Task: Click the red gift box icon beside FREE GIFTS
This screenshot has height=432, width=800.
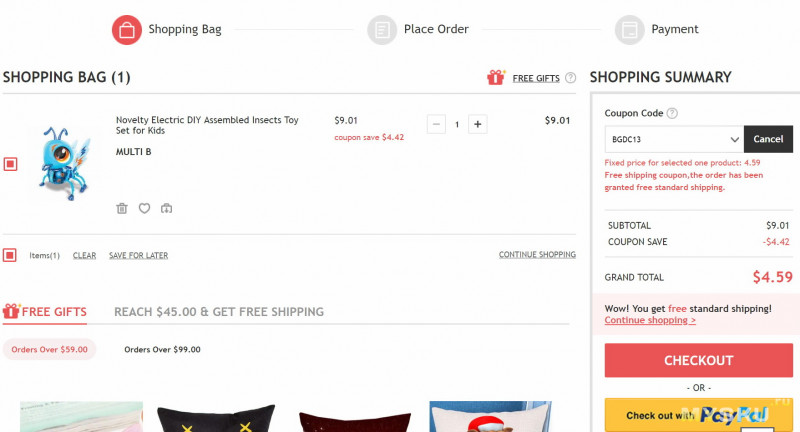Action: [496, 77]
